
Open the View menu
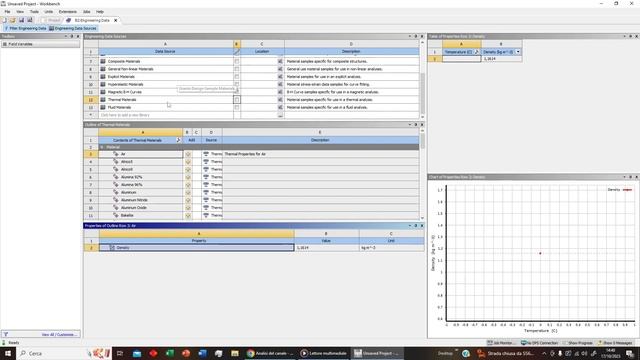pyautogui.click(x=20, y=12)
